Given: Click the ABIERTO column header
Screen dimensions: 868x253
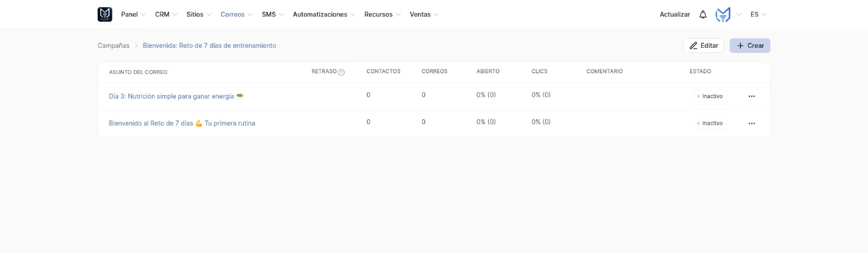Looking at the screenshot, I should [488, 71].
